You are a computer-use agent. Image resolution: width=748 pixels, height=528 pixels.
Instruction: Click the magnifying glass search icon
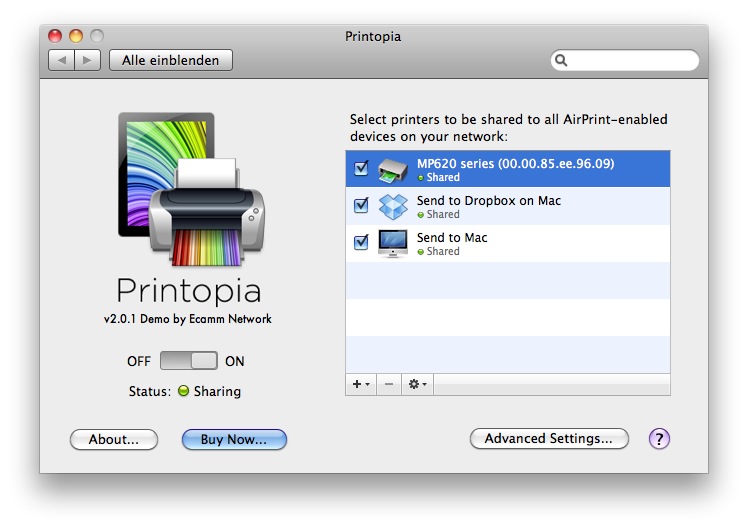pos(563,61)
